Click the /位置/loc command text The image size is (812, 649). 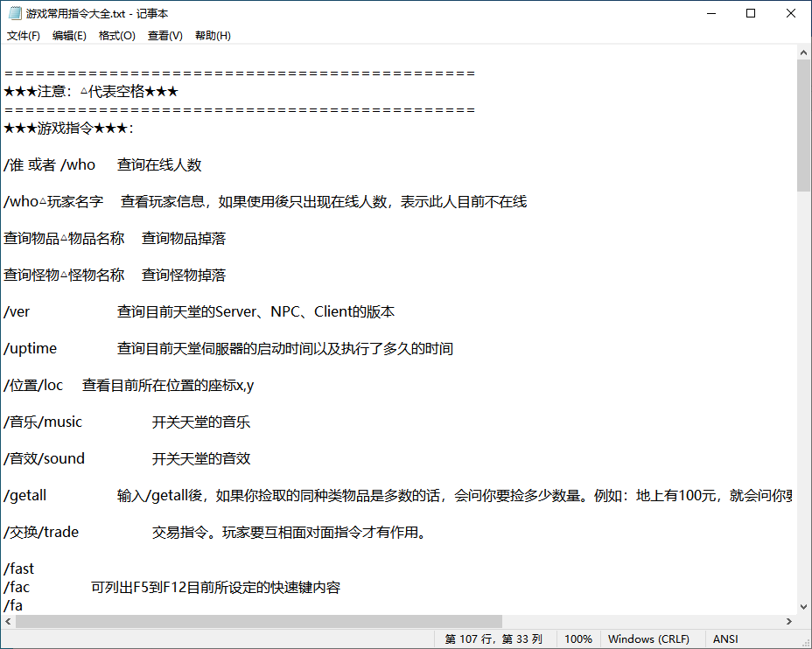[33, 386]
